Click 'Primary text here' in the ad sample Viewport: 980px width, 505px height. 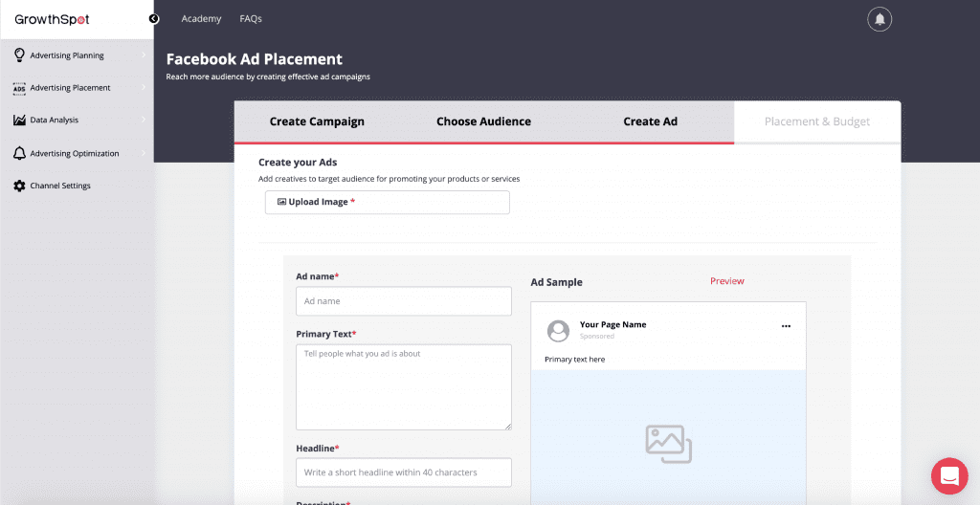[575, 360]
